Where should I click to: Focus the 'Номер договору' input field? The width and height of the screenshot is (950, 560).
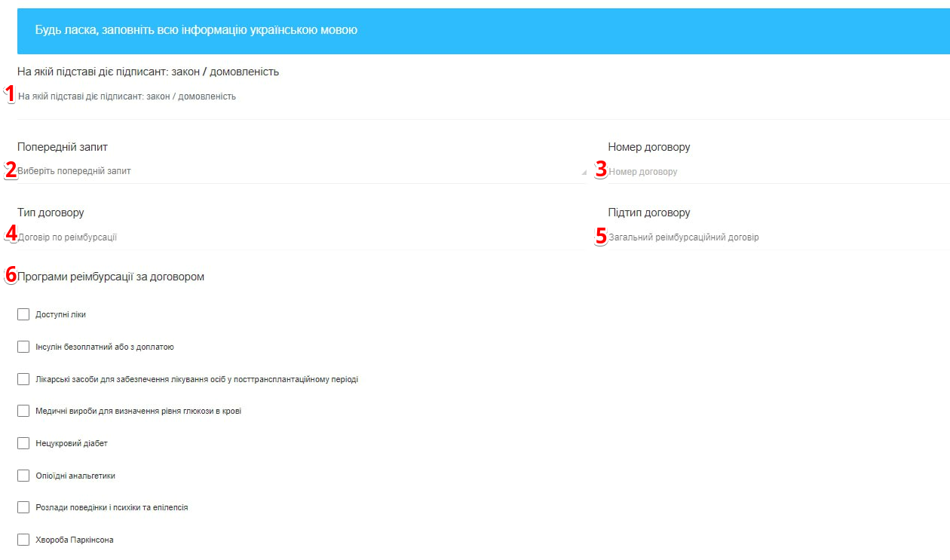777,172
